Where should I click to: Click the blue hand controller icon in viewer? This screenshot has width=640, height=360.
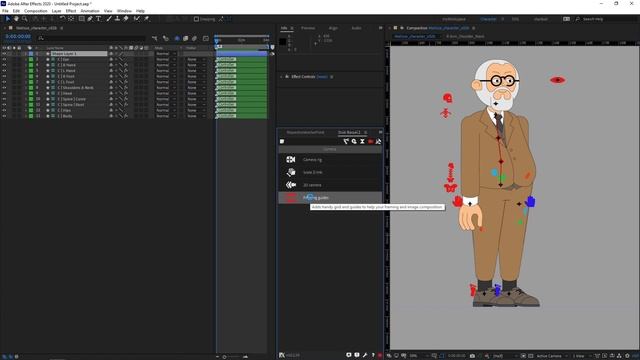pos(530,201)
